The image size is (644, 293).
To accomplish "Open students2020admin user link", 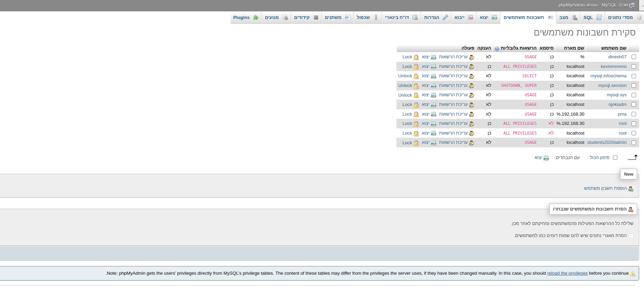I will 607,143.
